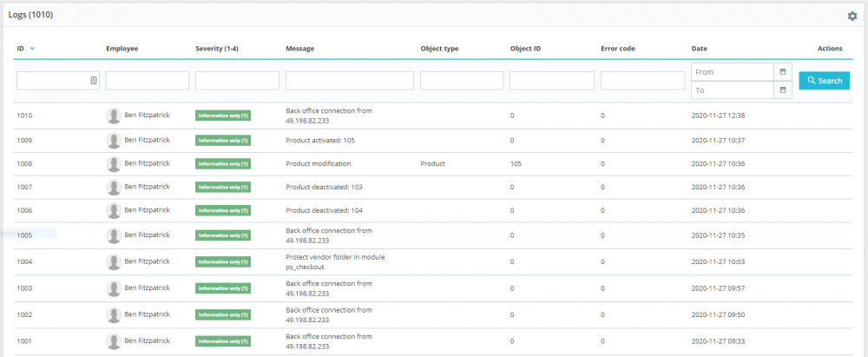This screenshot has height=357, width=868.
Task: Click avatar in log row 1004
Action: click(114, 261)
